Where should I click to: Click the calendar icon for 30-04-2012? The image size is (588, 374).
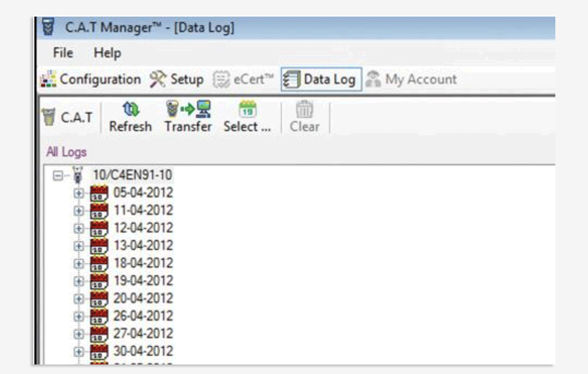coord(99,352)
